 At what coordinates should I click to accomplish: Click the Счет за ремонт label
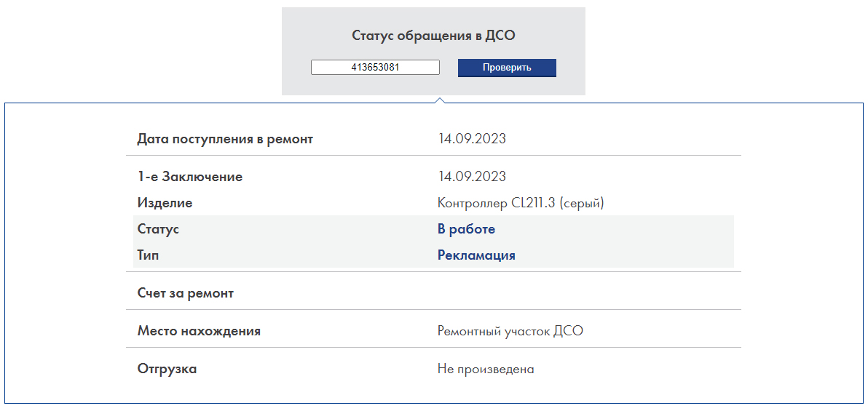coord(186,293)
